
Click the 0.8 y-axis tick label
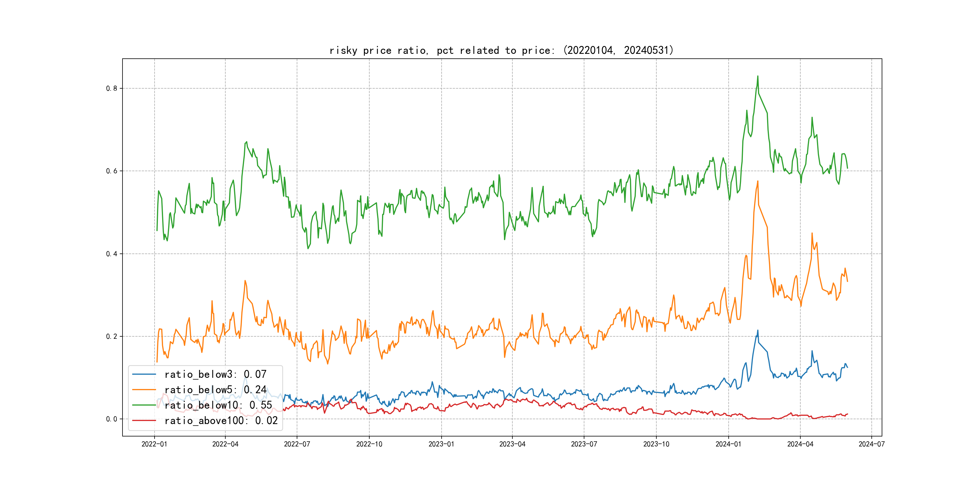coord(112,88)
